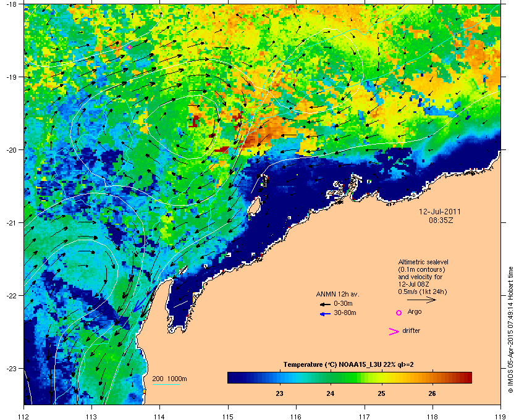Screen dimensions: 519x420
Task: Click the dark blue end of color bar
Action: (231, 377)
